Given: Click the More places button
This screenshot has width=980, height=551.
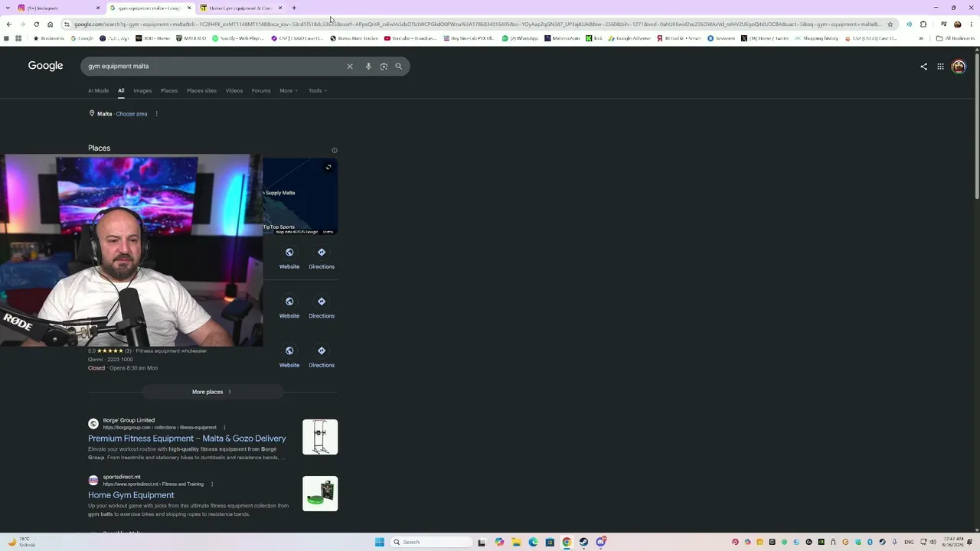Looking at the screenshot, I should pos(212,392).
